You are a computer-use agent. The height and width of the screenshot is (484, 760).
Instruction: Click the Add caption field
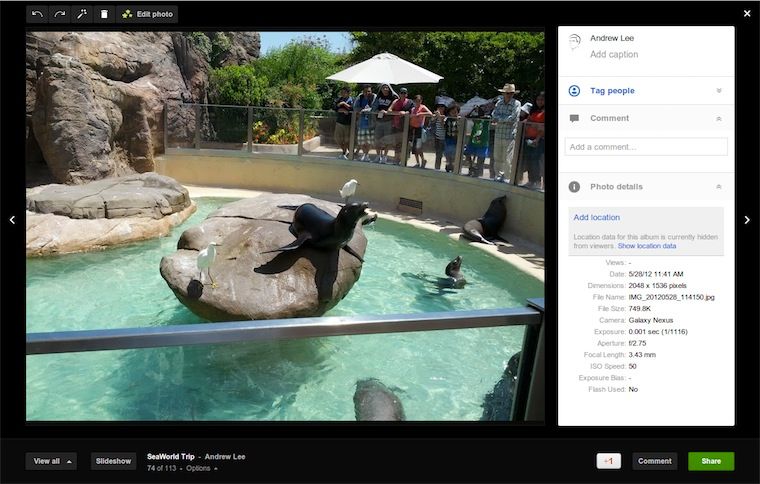click(614, 54)
